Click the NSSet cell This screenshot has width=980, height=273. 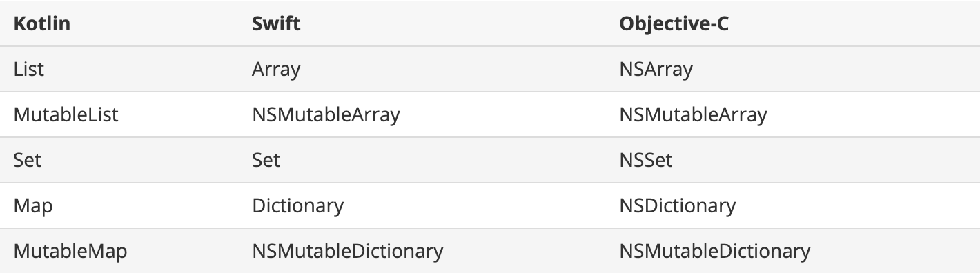[x=645, y=160]
